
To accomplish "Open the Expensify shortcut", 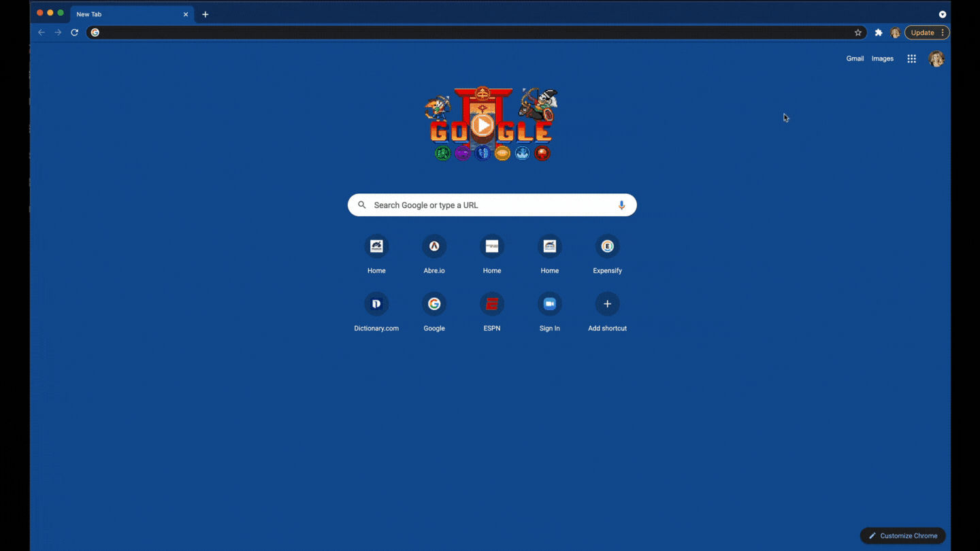I will tap(608, 254).
